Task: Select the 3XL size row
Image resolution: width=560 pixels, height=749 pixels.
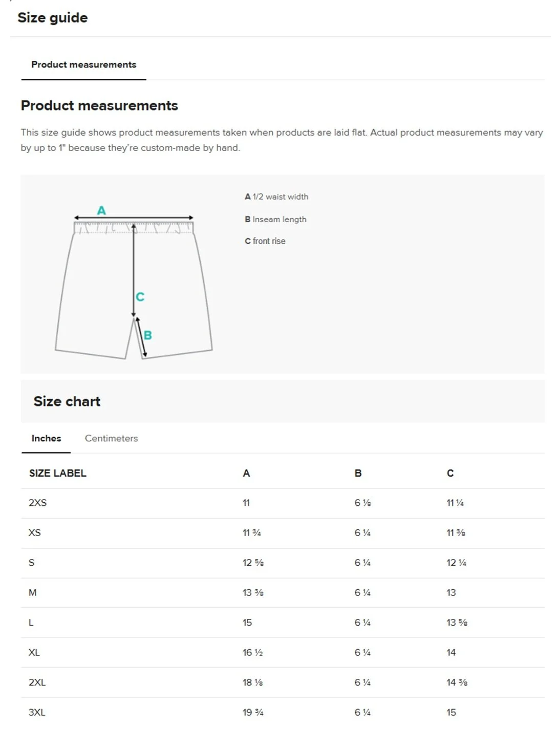Action: pyautogui.click(x=283, y=713)
